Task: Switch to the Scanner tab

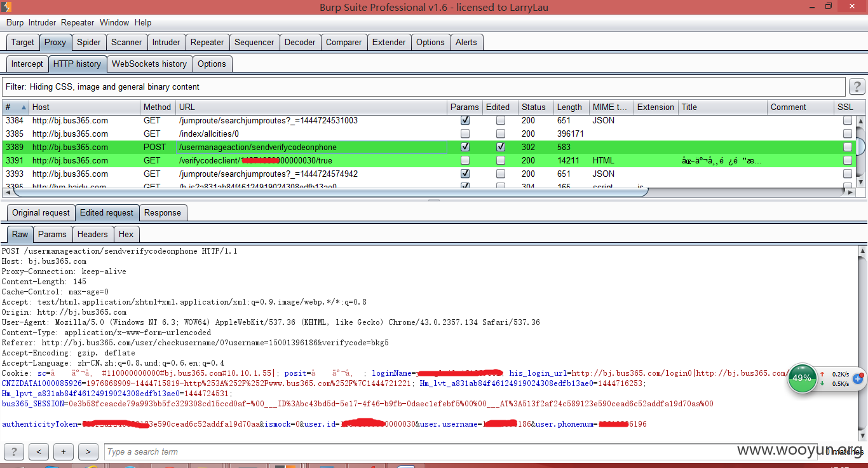Action: (x=126, y=42)
